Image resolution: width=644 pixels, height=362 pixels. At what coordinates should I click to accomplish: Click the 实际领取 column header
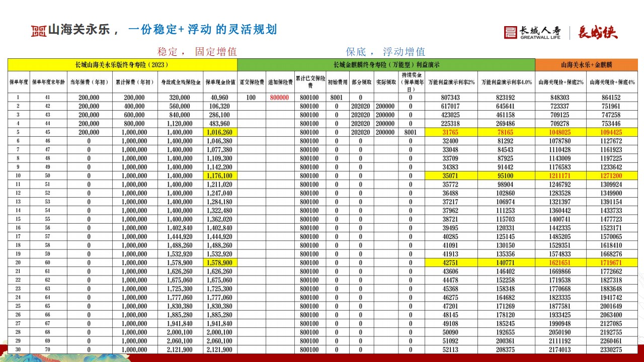click(x=385, y=81)
